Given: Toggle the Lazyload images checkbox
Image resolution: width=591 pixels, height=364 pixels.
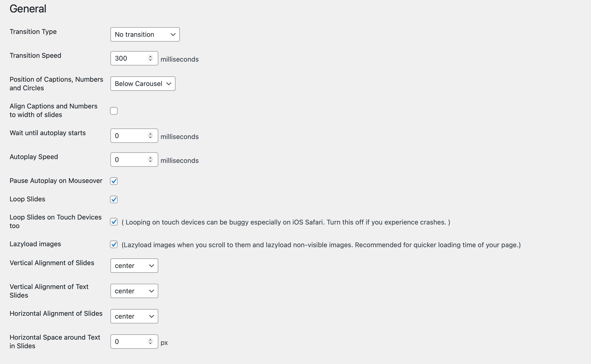Looking at the screenshot, I should click(114, 245).
